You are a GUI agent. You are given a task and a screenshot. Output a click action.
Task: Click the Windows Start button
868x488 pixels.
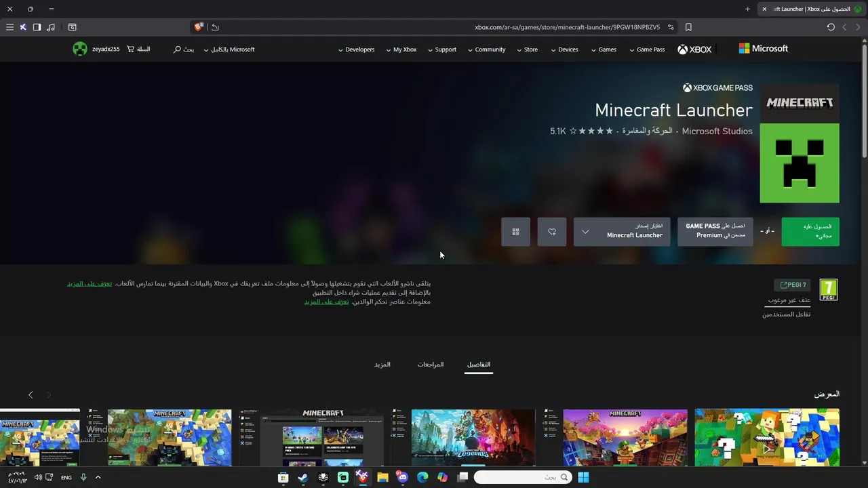click(583, 477)
